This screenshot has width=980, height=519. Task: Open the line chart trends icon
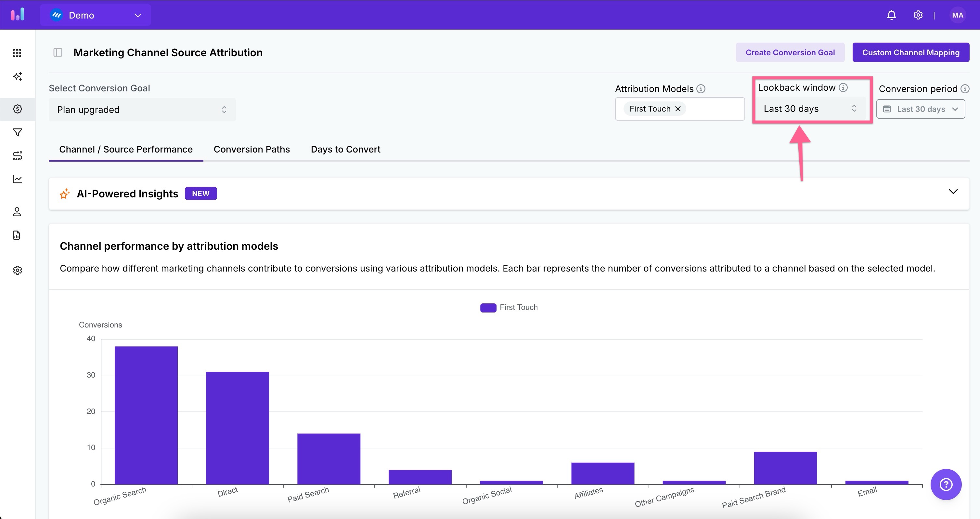pos(17,179)
